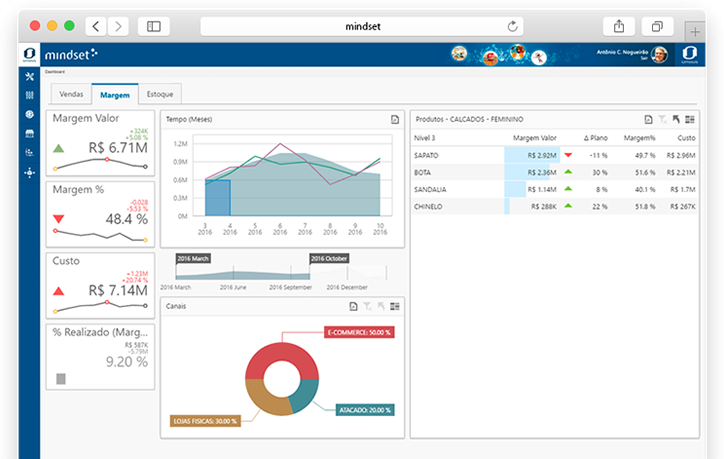Image resolution: width=724 pixels, height=459 pixels.
Task: Click the % Realizado value 9.20 %
Action: click(x=127, y=362)
